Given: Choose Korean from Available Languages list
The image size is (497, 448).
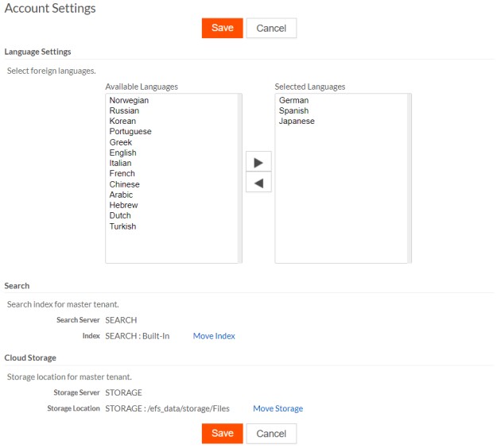Looking at the screenshot, I should click(122, 122).
